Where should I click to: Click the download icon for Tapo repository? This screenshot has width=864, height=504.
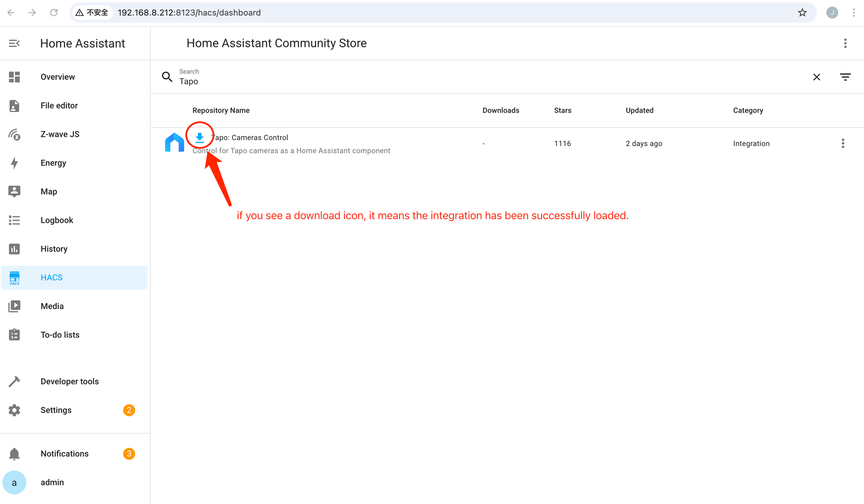[199, 138]
